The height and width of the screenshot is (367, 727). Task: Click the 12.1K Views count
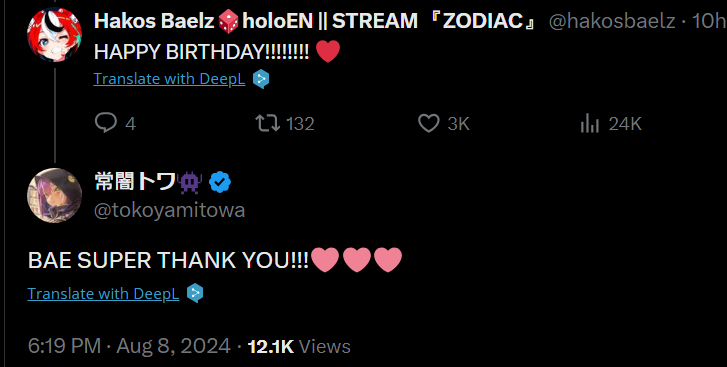point(299,346)
